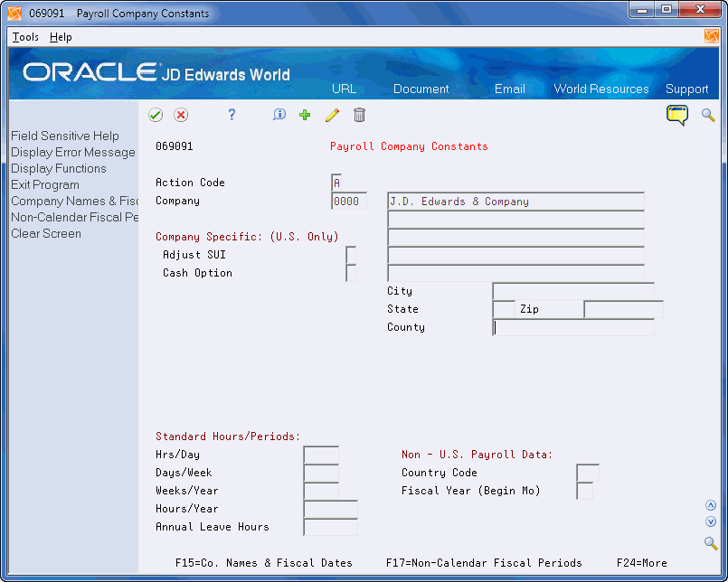The height and width of the screenshot is (582, 728).
Task: Focus the Country Code field
Action: tap(588, 473)
